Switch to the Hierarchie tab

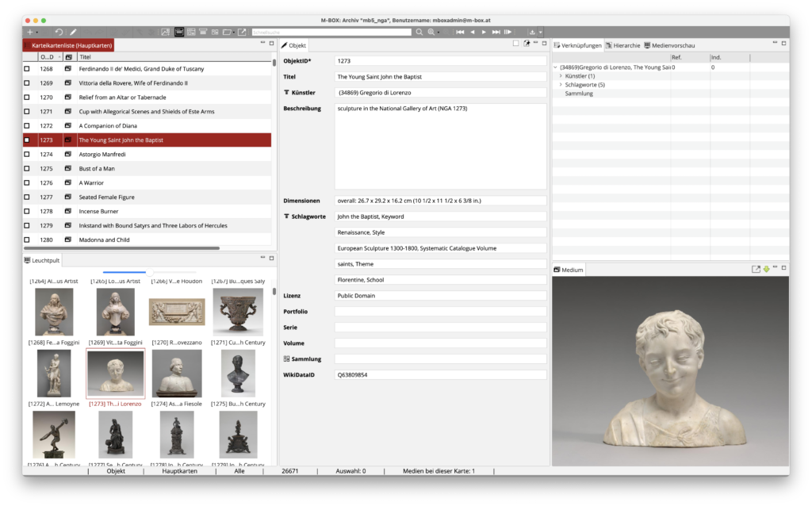[622, 45]
